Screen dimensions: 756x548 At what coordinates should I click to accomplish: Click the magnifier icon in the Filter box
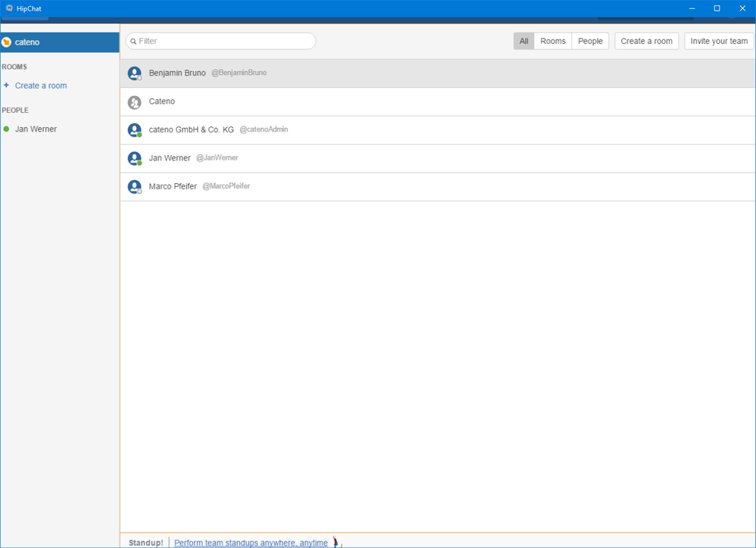(x=133, y=42)
